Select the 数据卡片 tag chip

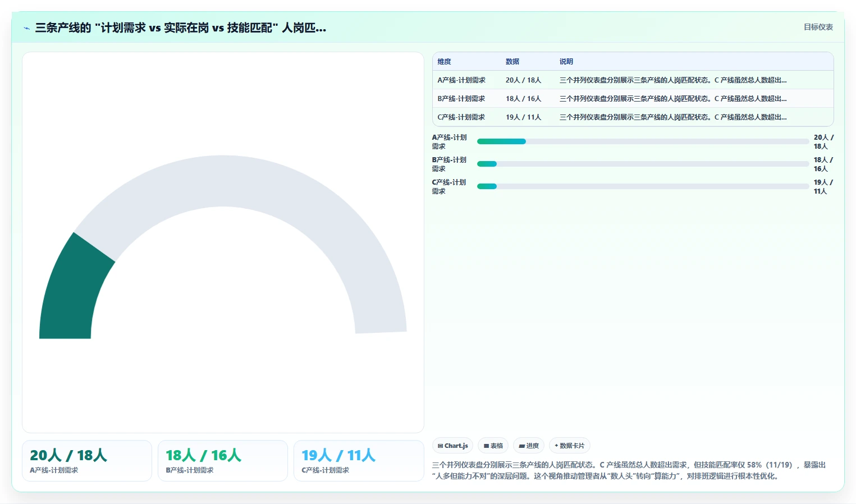coord(570,446)
